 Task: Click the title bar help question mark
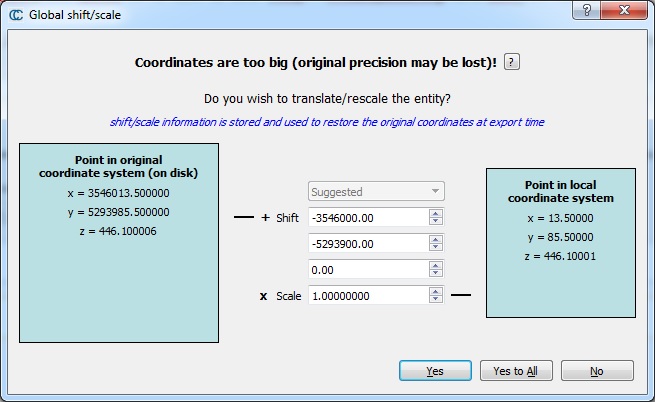click(586, 11)
